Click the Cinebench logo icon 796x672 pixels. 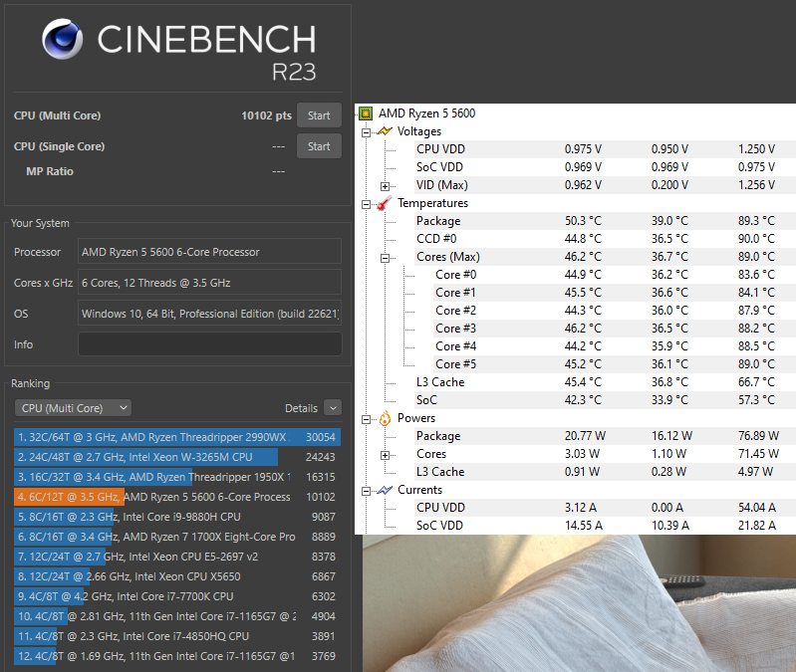tap(63, 39)
